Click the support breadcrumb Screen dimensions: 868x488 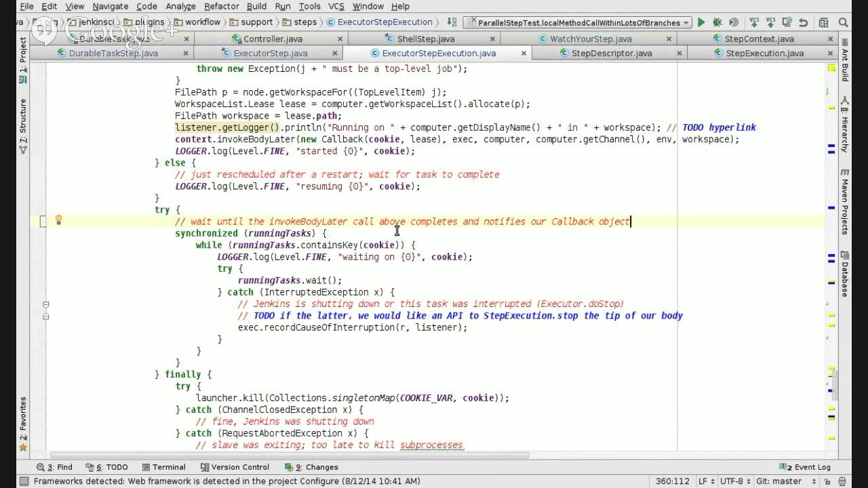pyautogui.click(x=251, y=22)
